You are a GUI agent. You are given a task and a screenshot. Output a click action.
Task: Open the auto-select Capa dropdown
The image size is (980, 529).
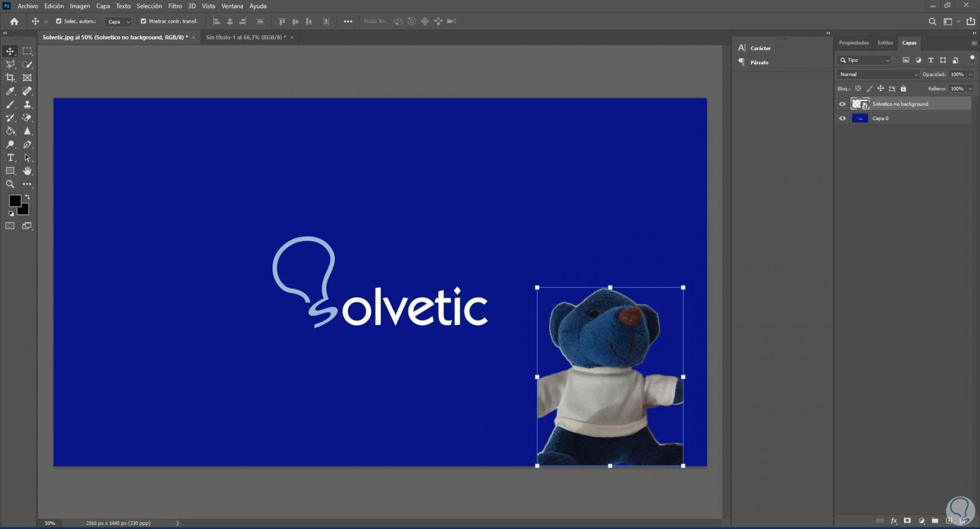tap(118, 21)
